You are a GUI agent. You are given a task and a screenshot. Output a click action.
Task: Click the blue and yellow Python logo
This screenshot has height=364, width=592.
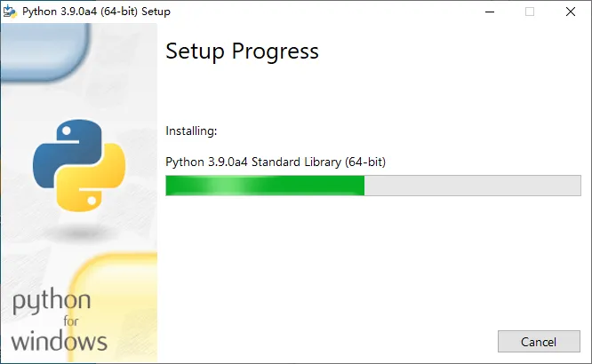click(x=79, y=165)
